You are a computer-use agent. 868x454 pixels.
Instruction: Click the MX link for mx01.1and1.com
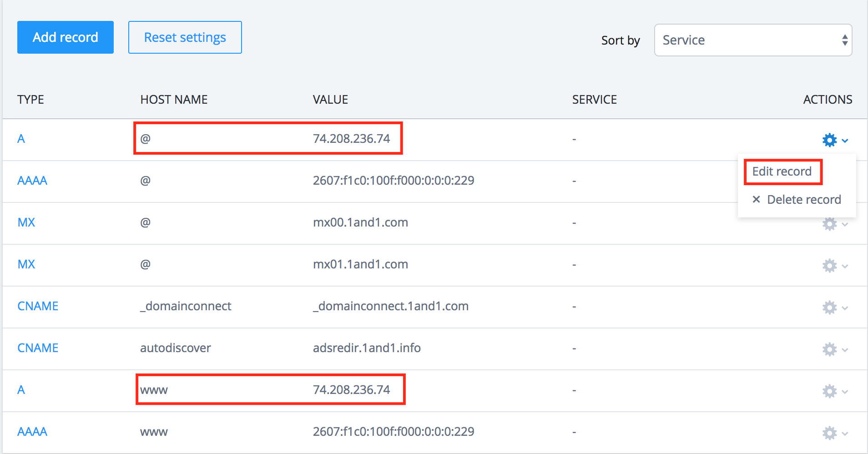point(26,264)
